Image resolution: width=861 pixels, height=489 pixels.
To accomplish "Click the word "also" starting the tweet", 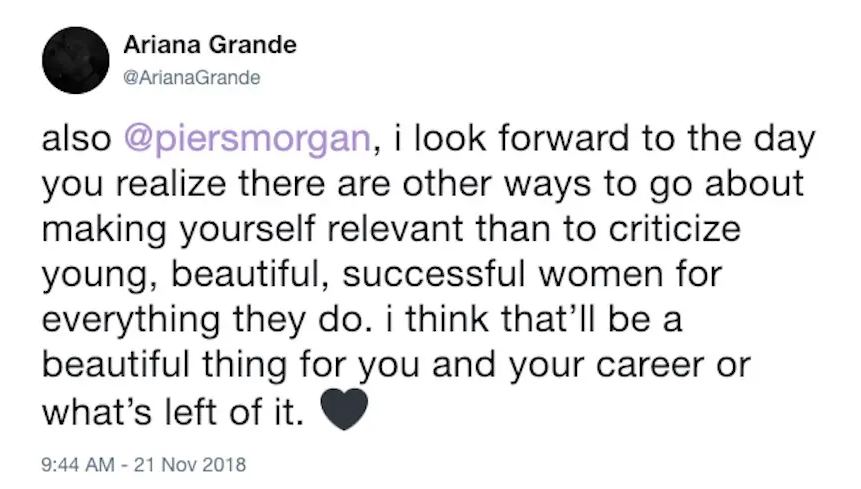I will click(x=76, y=138).
